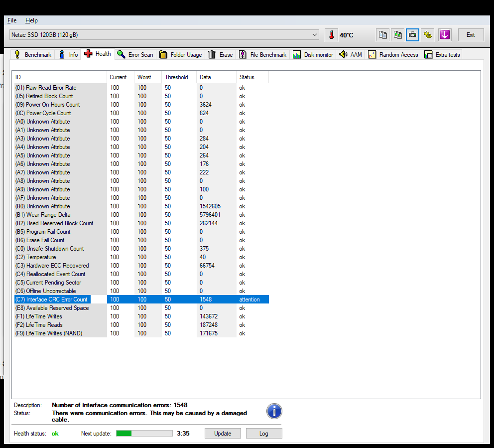The height and width of the screenshot is (448, 494).
Task: Click the 40°C temperature readout
Action: pyautogui.click(x=346, y=35)
